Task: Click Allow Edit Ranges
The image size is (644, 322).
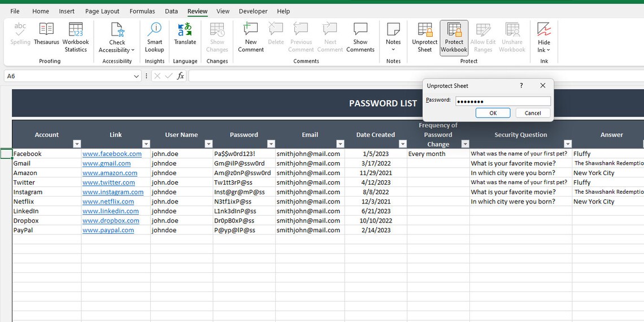Action: tap(483, 37)
